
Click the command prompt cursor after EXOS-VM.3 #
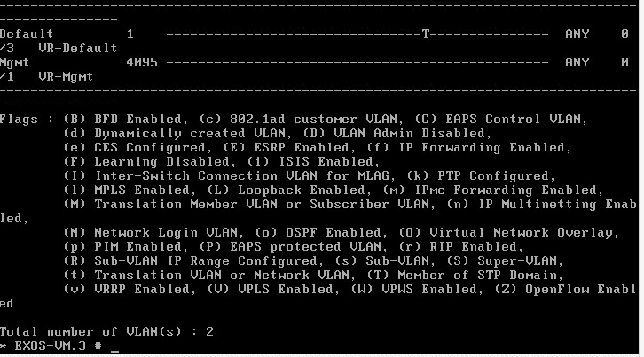coord(115,346)
